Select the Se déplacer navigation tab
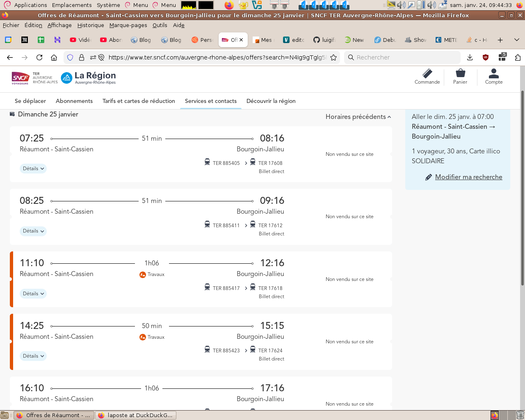Image resolution: width=525 pixels, height=420 pixels. click(x=30, y=101)
